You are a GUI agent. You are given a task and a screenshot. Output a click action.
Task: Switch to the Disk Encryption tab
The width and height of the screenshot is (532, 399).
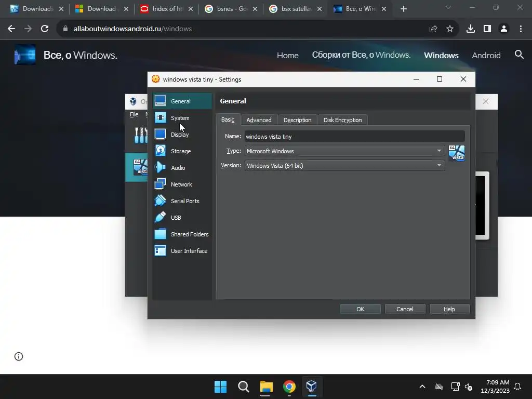click(x=343, y=120)
